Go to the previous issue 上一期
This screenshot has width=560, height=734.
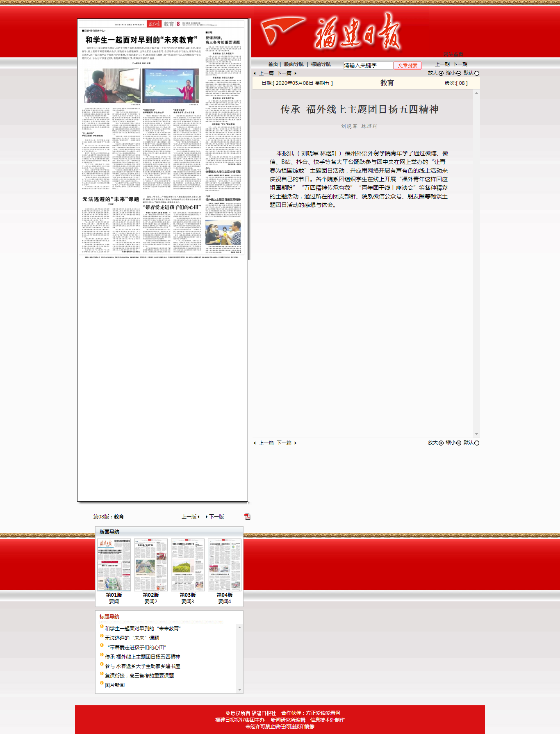pyautogui.click(x=442, y=64)
